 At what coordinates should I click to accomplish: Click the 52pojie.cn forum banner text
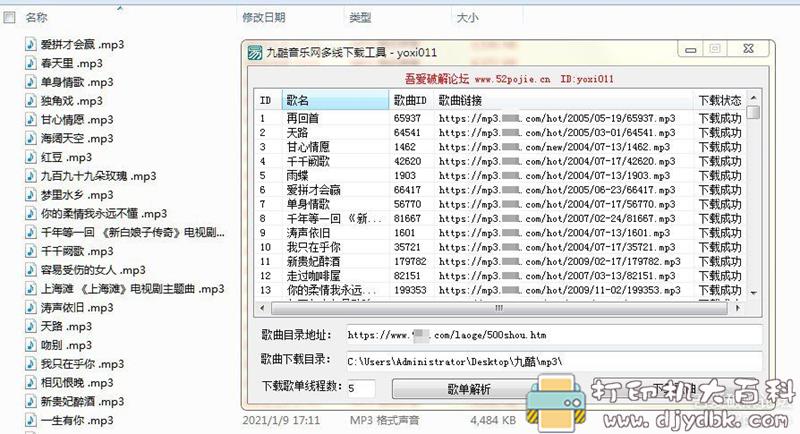pyautogui.click(x=509, y=79)
